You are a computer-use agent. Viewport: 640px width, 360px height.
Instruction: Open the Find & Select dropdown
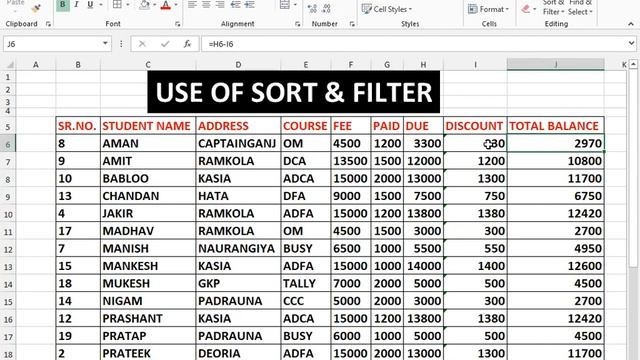click(x=580, y=8)
